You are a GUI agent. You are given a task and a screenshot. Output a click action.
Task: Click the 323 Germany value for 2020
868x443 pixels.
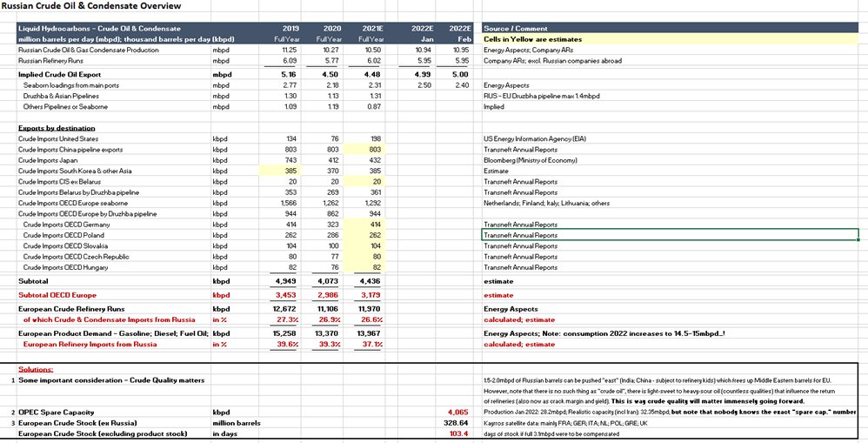(x=333, y=225)
